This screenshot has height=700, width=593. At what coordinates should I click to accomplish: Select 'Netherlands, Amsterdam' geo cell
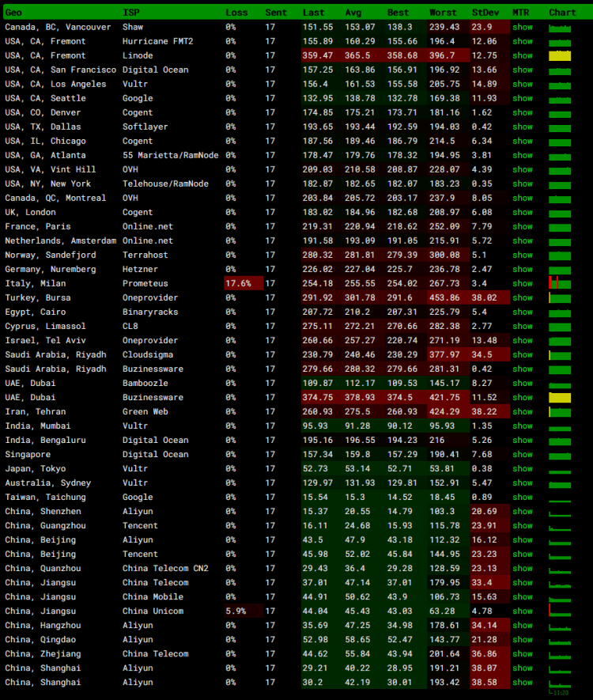pos(61,241)
